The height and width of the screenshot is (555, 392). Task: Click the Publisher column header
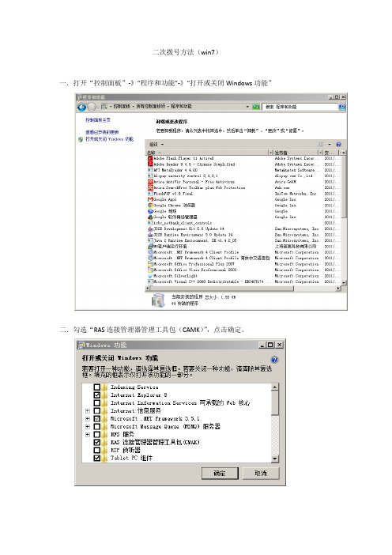(x=296, y=153)
